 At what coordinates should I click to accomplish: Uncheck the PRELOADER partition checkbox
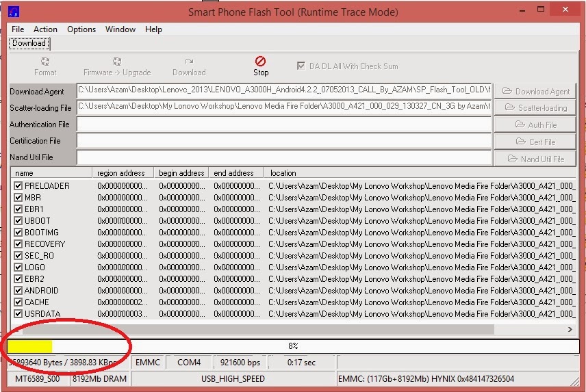click(18, 185)
